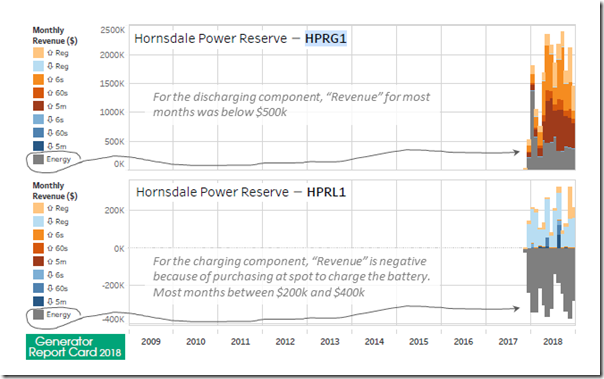Click the Generator Report Card 2018 logo
The height and width of the screenshot is (379, 604).
(x=76, y=347)
